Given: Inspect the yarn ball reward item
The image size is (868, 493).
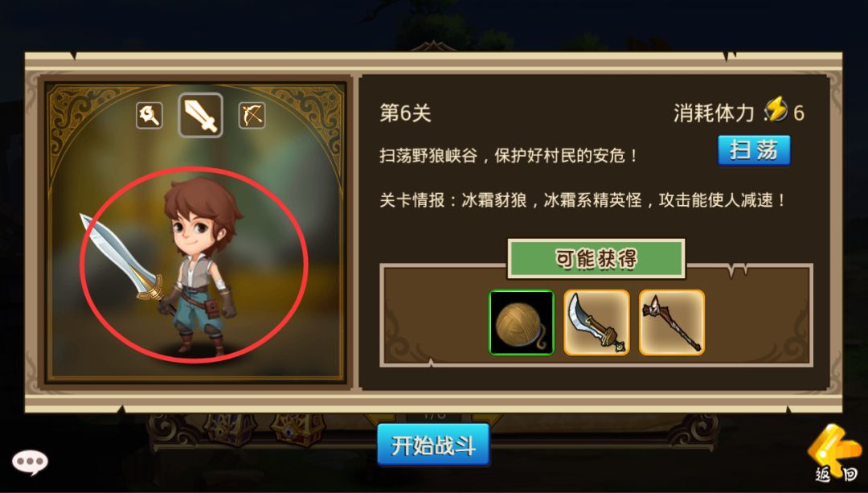Looking at the screenshot, I should coord(522,323).
